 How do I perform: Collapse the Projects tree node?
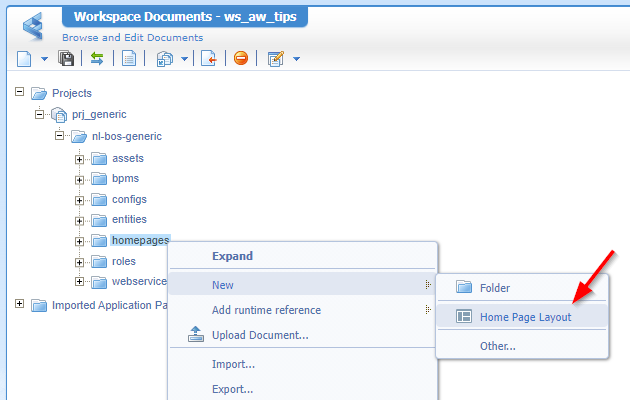tap(20, 92)
